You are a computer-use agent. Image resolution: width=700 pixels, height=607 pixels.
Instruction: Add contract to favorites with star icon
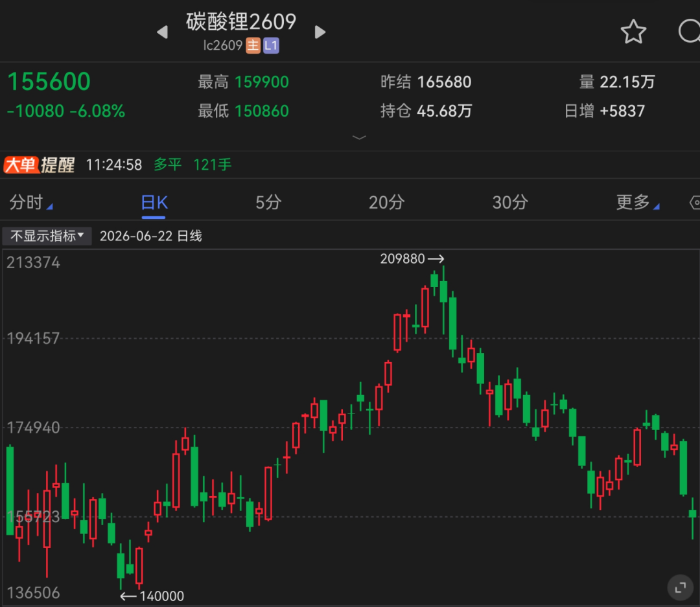pos(633,32)
